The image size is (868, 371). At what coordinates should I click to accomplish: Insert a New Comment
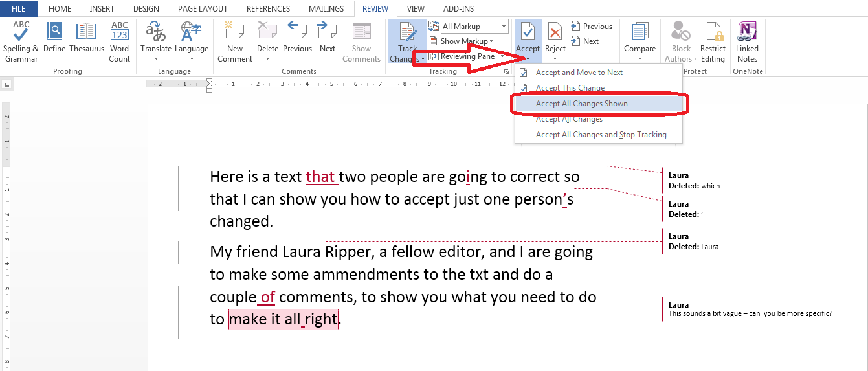click(234, 41)
